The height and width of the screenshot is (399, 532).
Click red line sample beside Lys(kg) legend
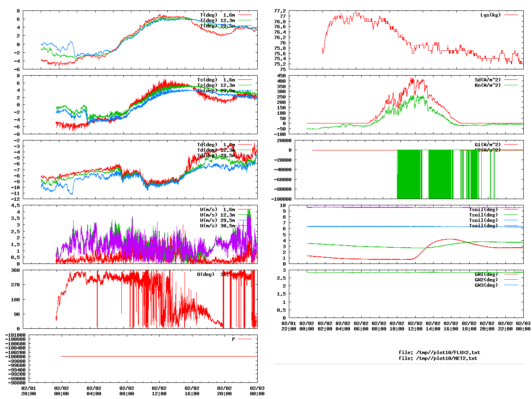tap(511, 15)
